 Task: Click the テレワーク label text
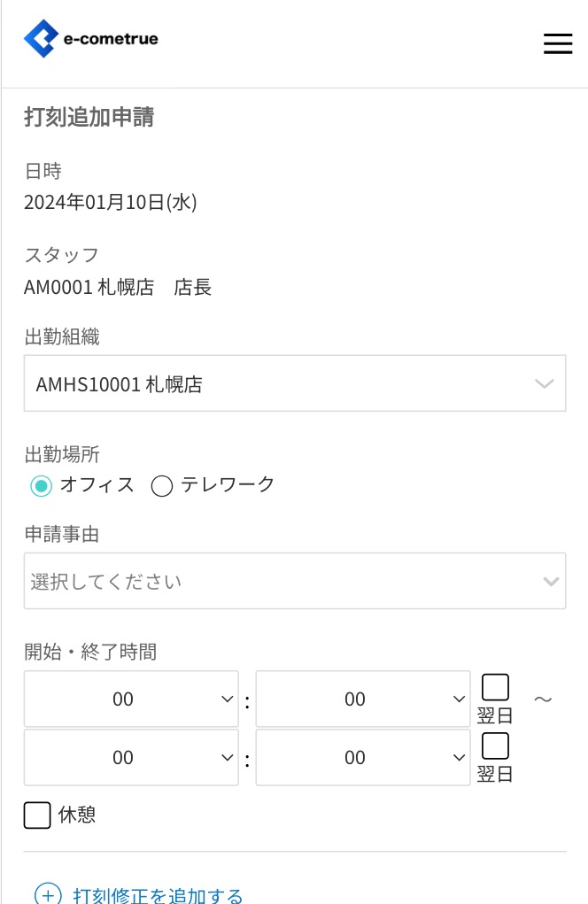coord(228,484)
